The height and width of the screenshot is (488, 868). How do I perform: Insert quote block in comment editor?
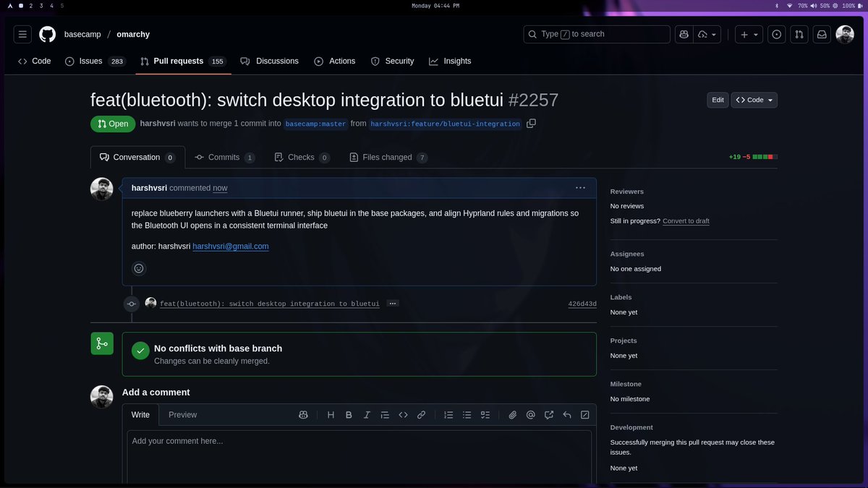(x=385, y=415)
